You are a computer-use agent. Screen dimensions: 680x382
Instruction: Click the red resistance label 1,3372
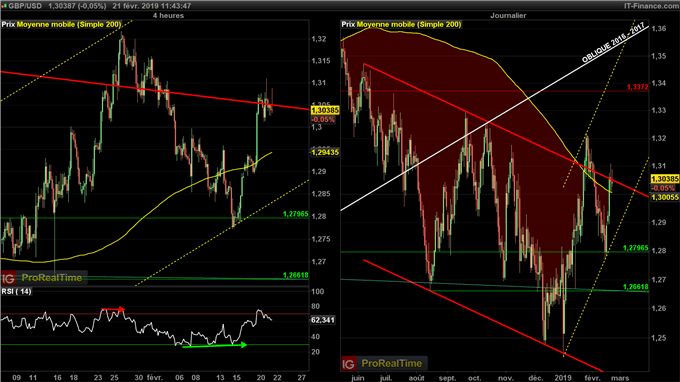coord(637,87)
